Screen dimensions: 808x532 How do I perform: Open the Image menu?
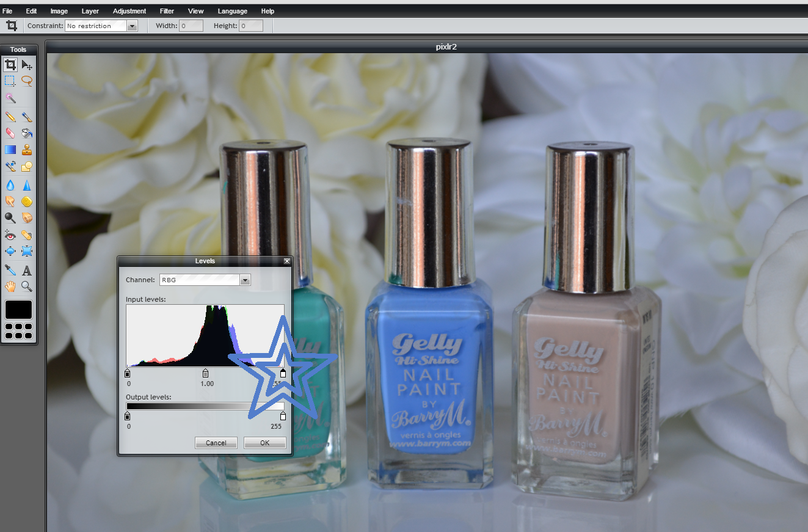[x=59, y=11]
